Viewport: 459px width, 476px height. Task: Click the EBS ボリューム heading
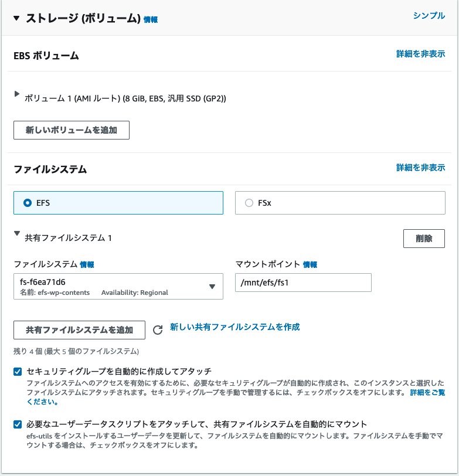point(46,56)
